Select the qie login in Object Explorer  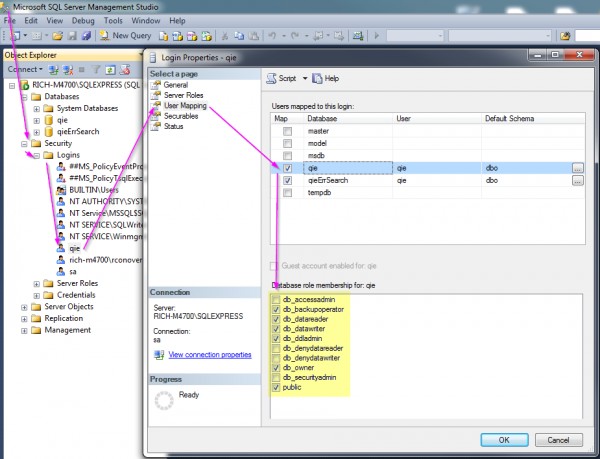pos(75,249)
